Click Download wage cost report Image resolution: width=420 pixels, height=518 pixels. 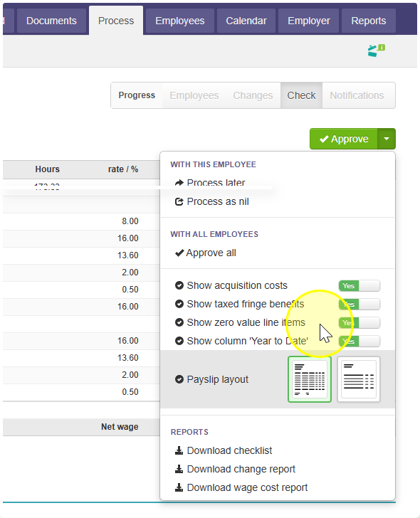(x=247, y=487)
